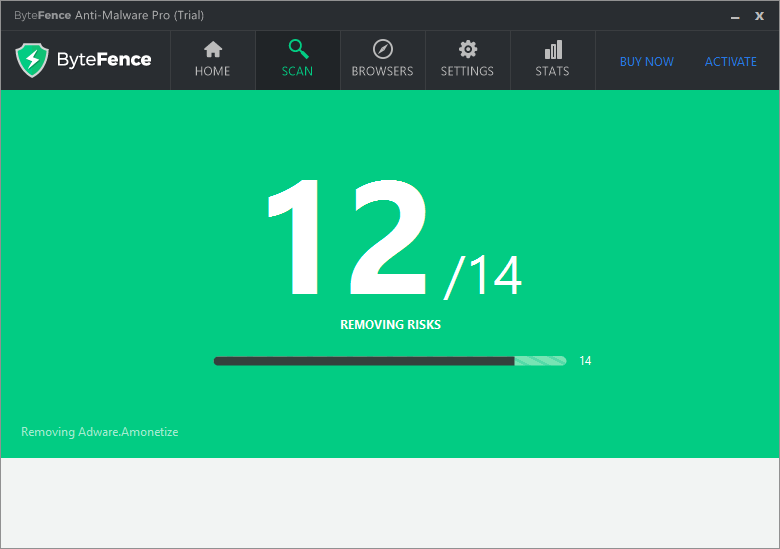Open the Browsers compass icon
The width and height of the screenshot is (780, 549).
click(x=383, y=49)
